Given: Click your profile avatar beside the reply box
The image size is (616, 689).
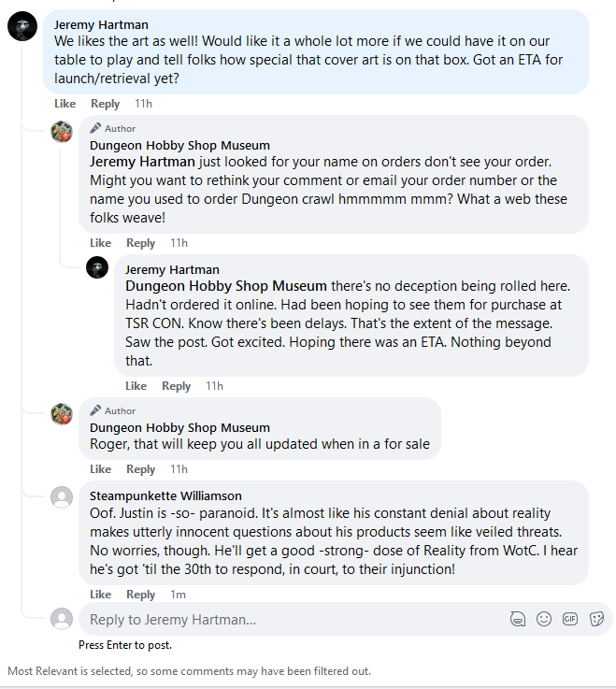Looking at the screenshot, I should [x=62, y=619].
